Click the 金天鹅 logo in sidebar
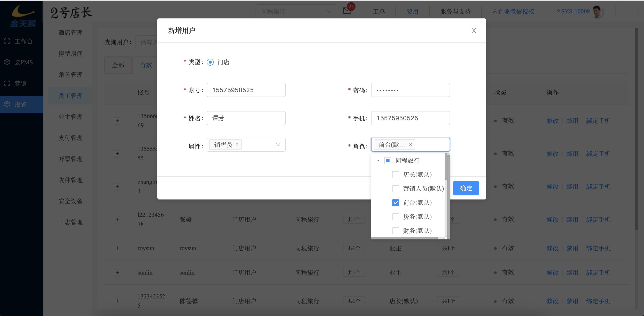The height and width of the screenshot is (316, 644). [x=23, y=16]
